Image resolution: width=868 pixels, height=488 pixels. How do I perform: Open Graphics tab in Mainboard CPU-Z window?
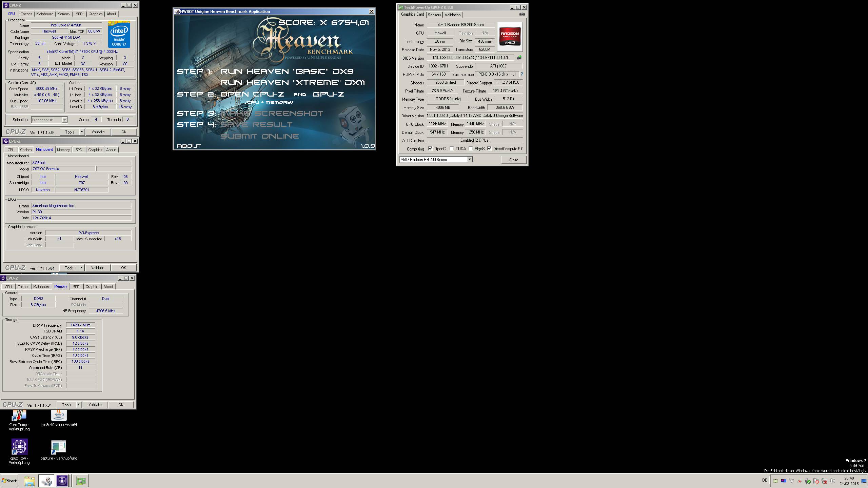coord(95,150)
